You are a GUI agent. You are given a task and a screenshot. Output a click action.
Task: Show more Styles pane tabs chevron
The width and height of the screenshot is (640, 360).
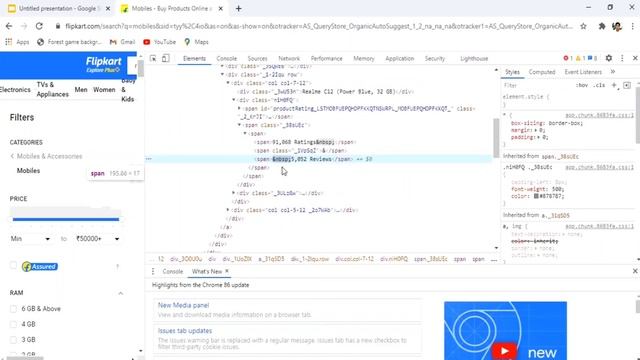[613, 72]
